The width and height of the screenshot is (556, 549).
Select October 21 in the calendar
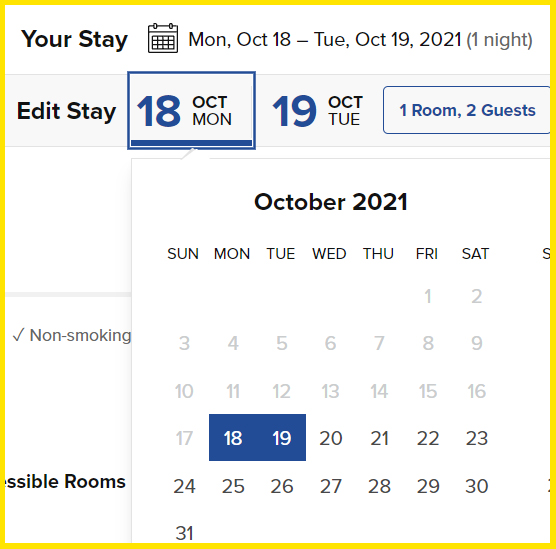379,438
